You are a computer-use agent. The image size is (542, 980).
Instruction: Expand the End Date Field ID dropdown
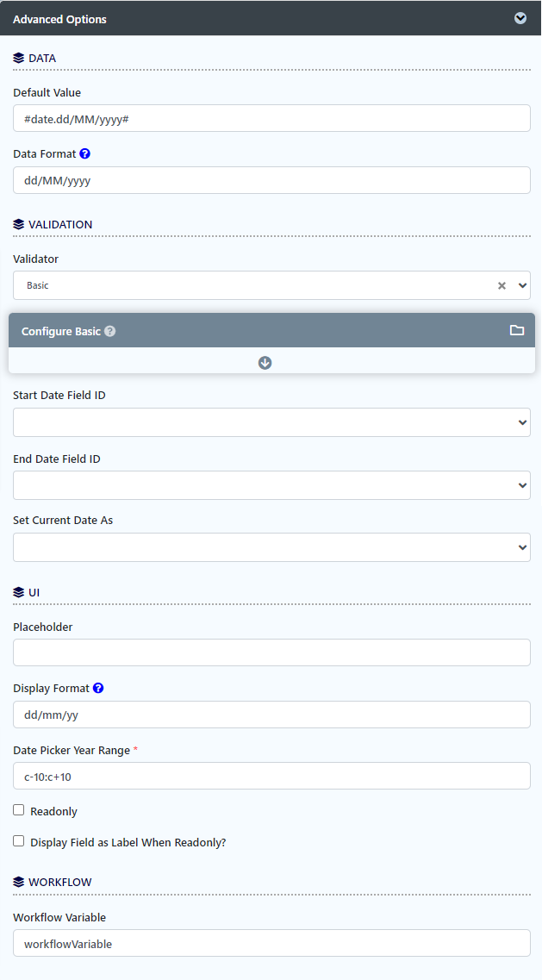click(271, 485)
